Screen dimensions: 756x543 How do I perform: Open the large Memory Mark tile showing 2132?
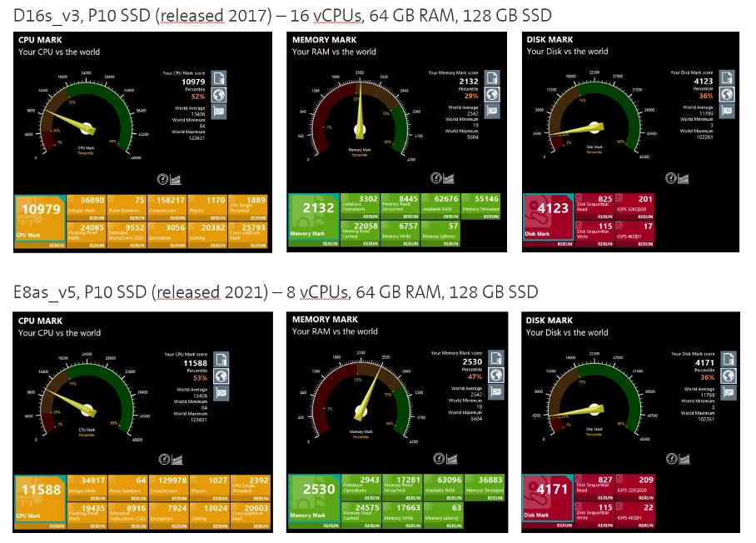314,221
